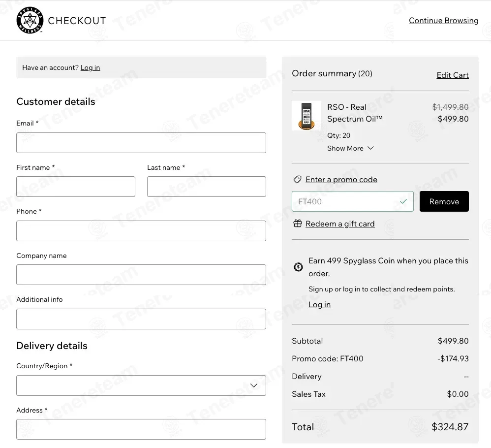Click the promo discount -$174.93
Image resolution: width=491 pixels, height=448 pixels.
[x=453, y=359]
